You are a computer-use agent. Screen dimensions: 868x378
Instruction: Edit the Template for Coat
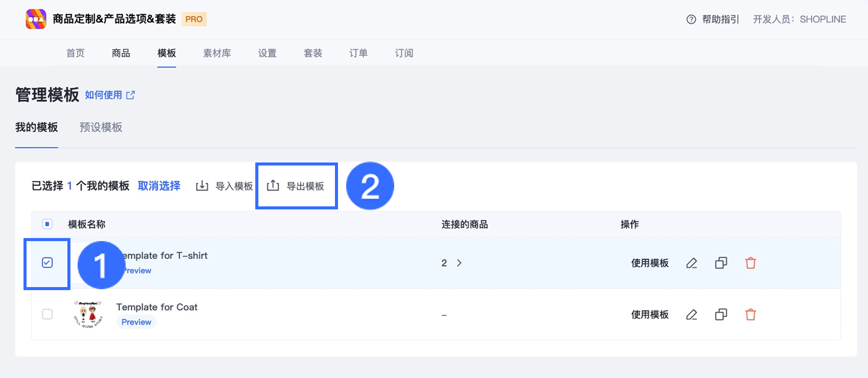coord(691,315)
